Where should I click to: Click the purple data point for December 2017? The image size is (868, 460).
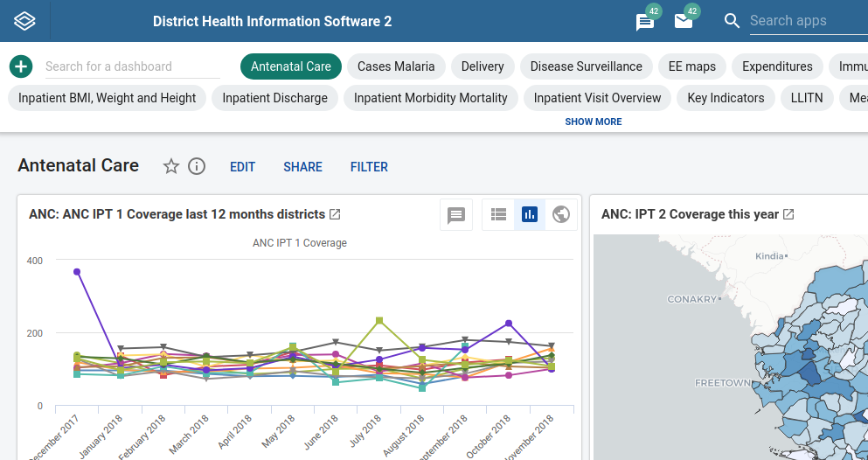coord(77,272)
